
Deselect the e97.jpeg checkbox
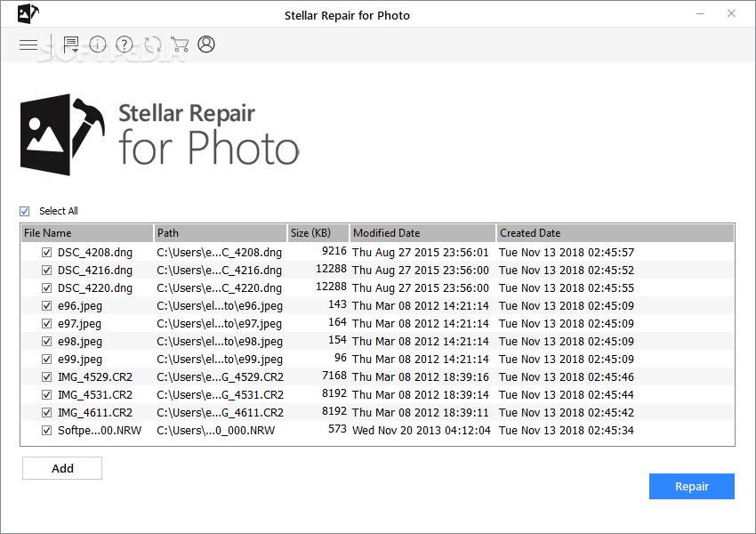(46, 323)
